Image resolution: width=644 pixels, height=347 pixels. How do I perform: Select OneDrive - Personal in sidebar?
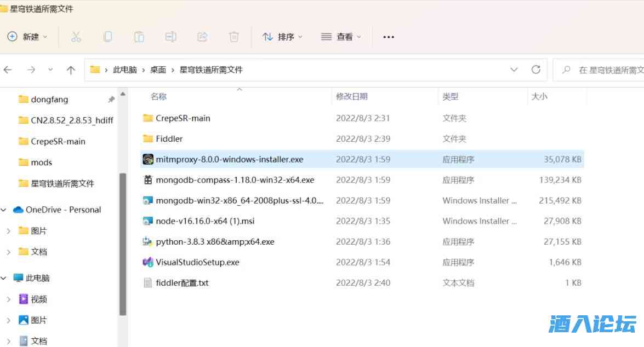point(56,210)
